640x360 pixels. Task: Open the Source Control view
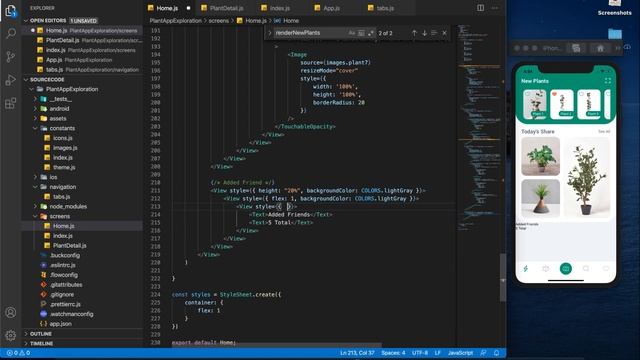(11, 57)
